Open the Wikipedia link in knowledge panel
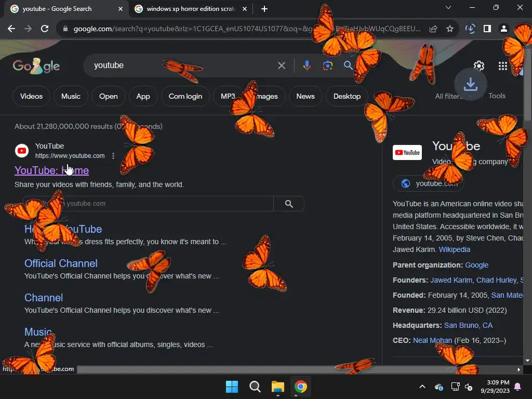The image size is (532, 399). click(454, 249)
